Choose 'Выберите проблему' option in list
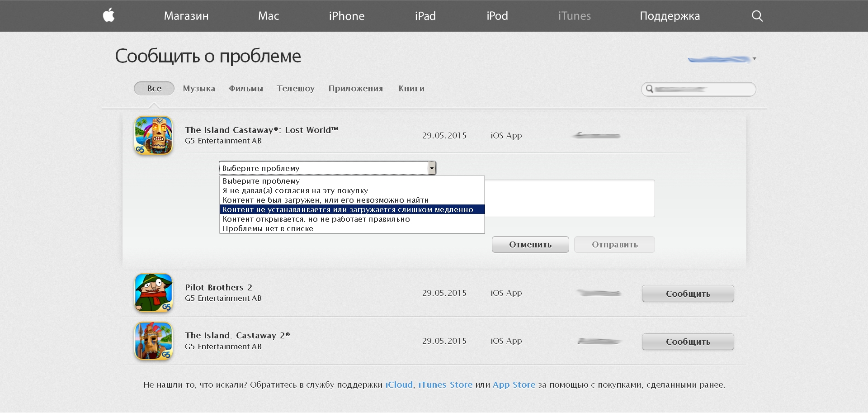 point(352,181)
